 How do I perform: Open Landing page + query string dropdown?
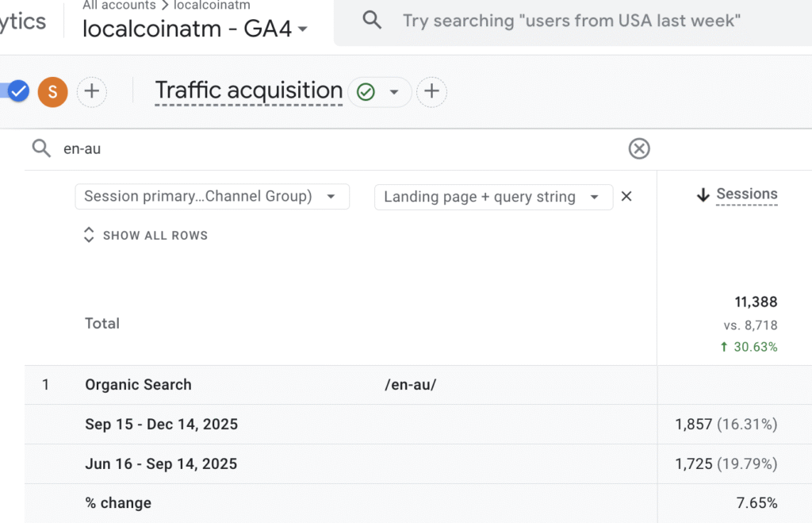[492, 197]
